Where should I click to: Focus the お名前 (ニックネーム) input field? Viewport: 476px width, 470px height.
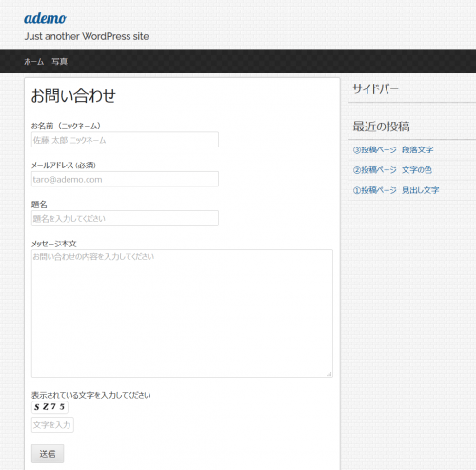tap(125, 140)
